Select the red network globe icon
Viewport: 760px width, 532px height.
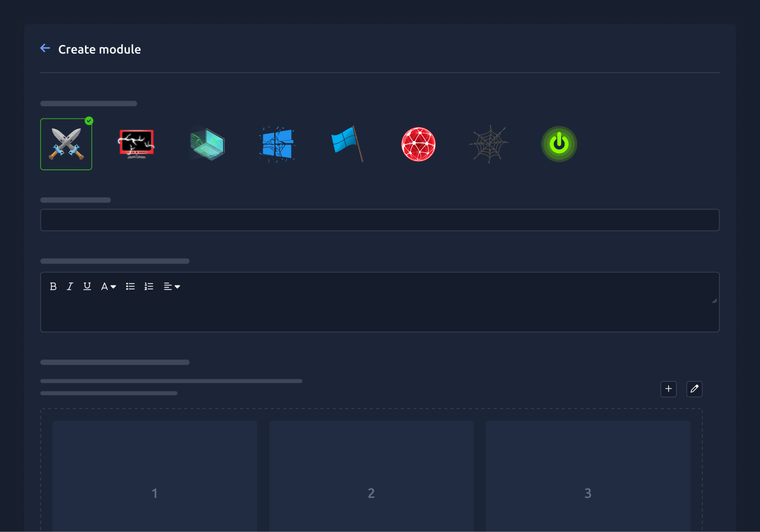(x=418, y=144)
